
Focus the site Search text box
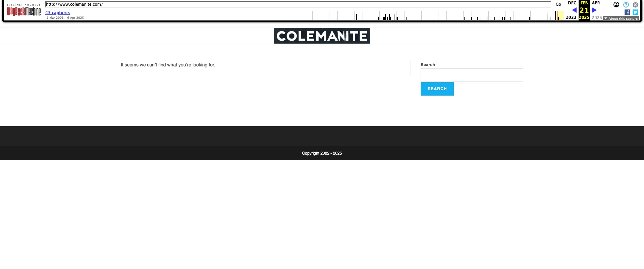tap(472, 75)
